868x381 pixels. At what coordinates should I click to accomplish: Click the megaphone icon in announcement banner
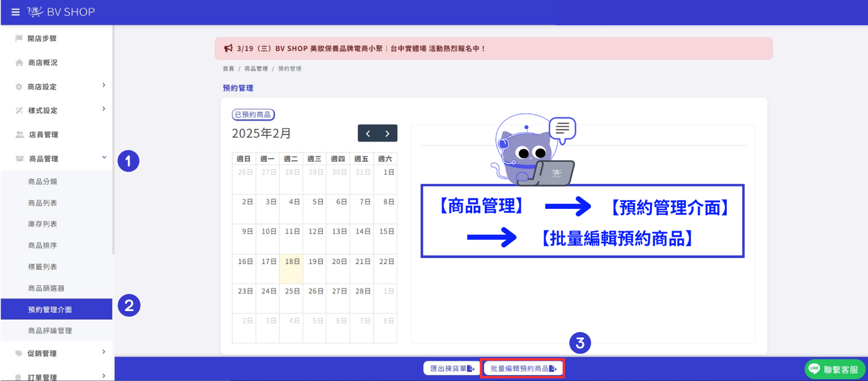(228, 48)
